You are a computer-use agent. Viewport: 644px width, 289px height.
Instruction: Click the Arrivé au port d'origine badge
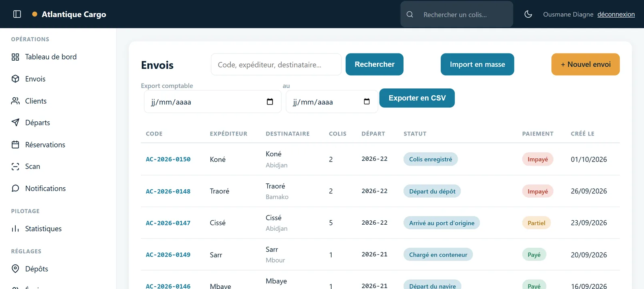442,223
